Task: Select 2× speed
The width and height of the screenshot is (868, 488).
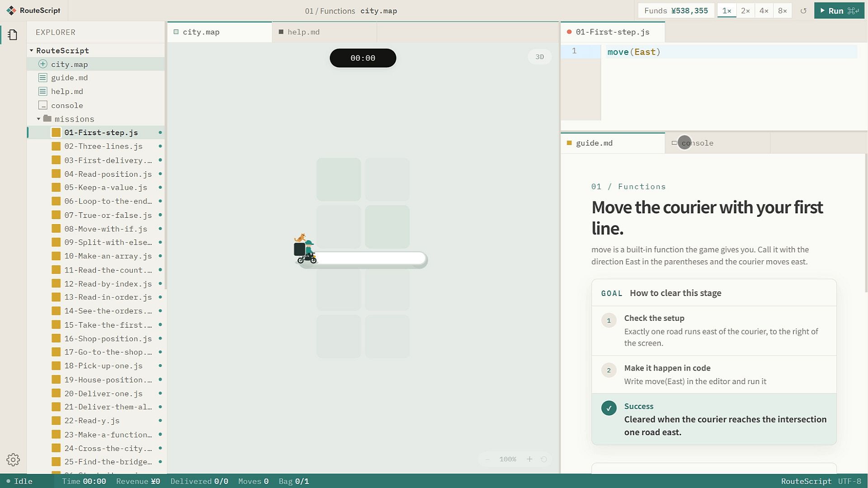Action: [745, 10]
